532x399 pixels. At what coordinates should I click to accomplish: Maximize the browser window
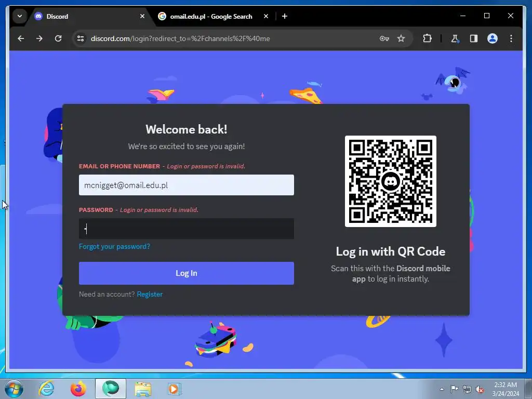[x=486, y=16]
